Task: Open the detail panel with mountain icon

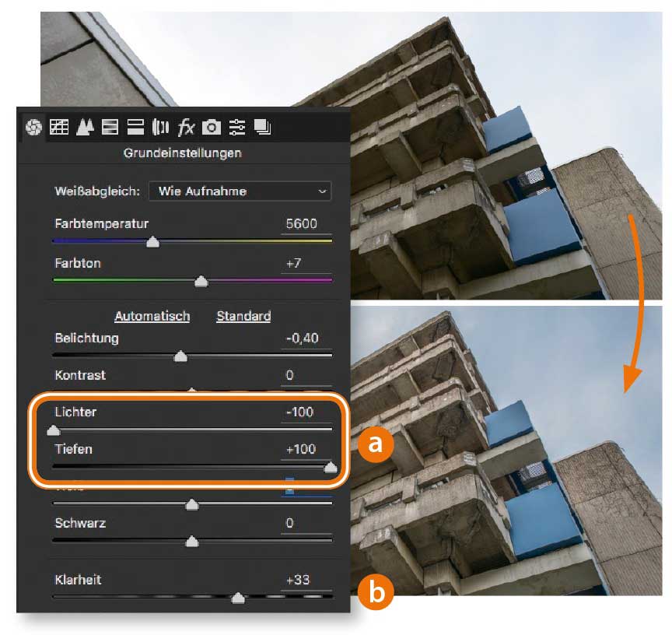Action: [x=85, y=127]
